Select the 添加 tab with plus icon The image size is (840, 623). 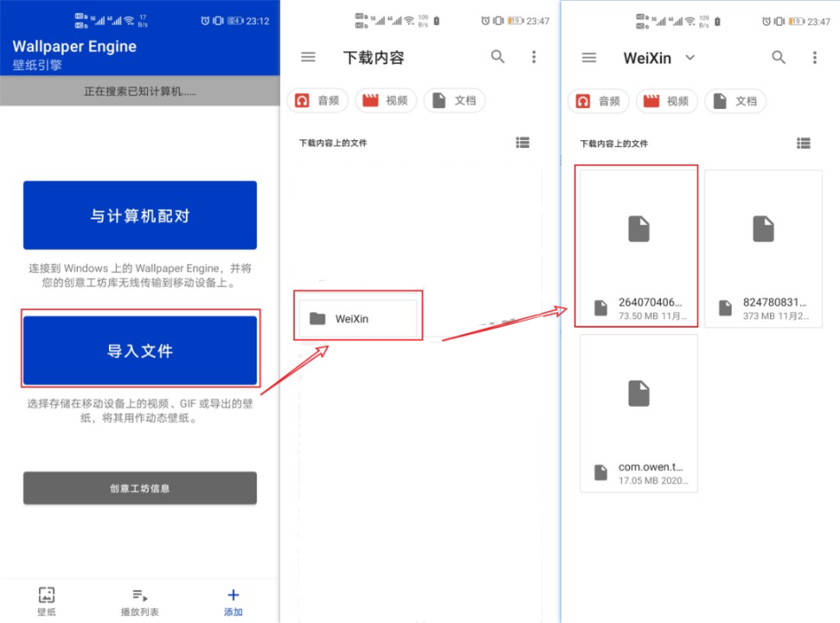click(233, 601)
